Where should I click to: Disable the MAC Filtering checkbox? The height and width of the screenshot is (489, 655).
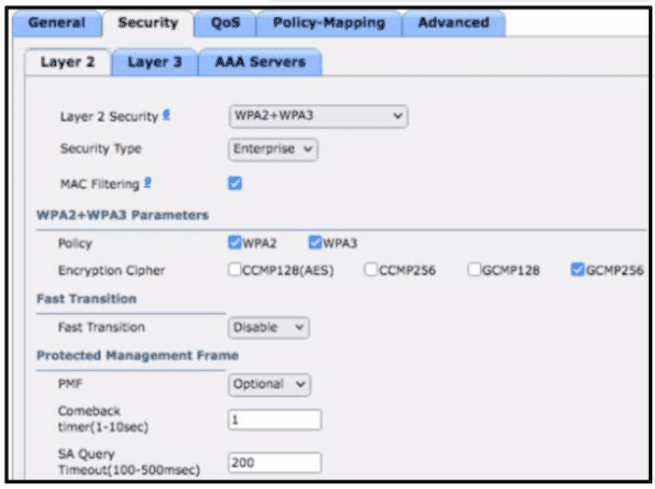(235, 183)
